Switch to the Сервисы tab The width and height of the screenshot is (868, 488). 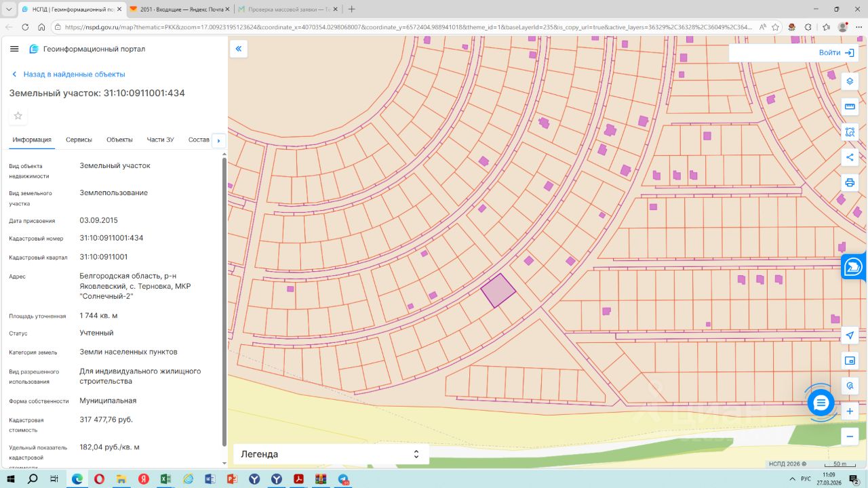(x=79, y=140)
